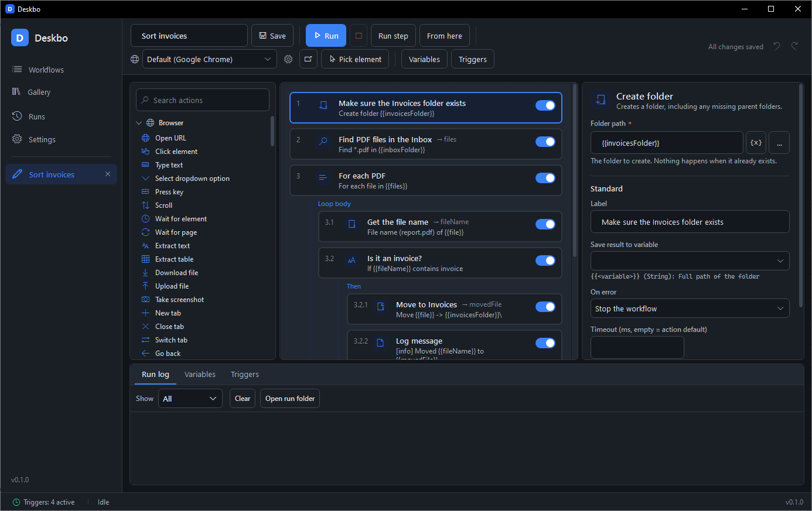Open Workflows in the sidebar
Viewport: 812px width, 511px height.
coord(62,70)
